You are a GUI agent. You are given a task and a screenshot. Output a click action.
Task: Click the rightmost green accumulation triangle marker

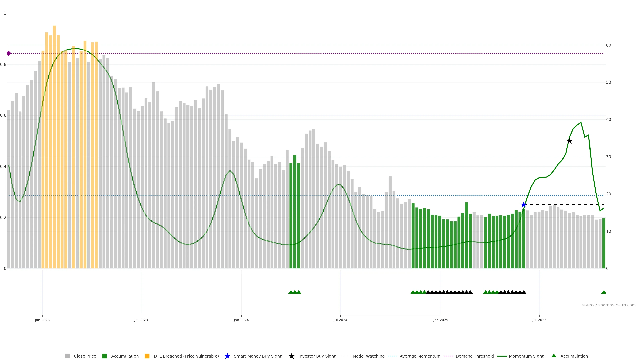604,292
